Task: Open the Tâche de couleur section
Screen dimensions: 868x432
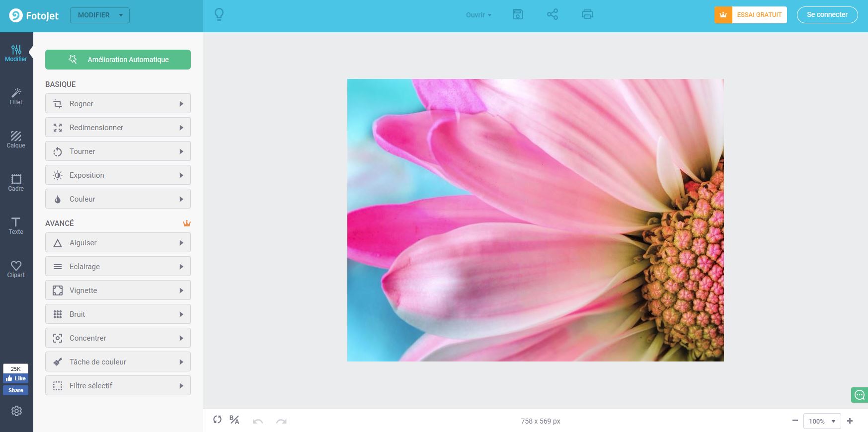Action: (x=118, y=362)
